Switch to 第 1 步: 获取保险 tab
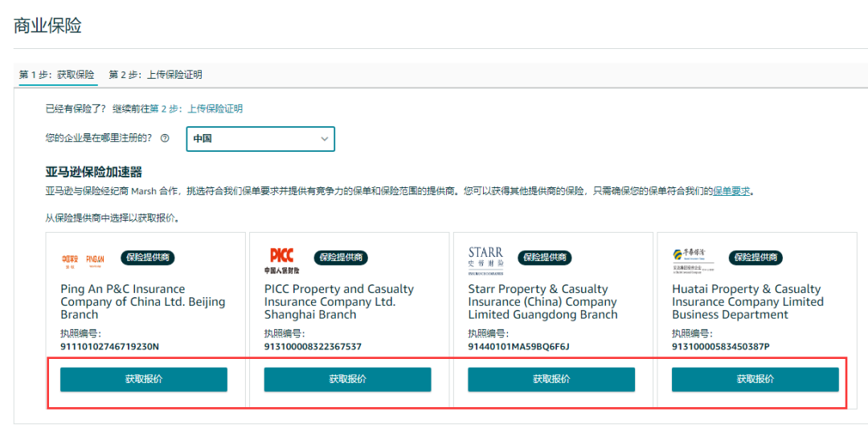 pyautogui.click(x=56, y=75)
